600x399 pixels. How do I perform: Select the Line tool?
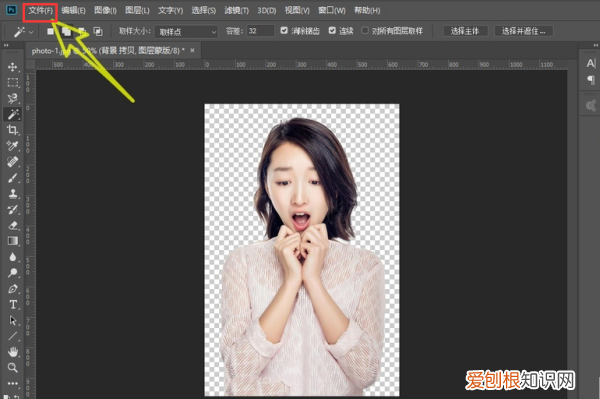[13, 336]
